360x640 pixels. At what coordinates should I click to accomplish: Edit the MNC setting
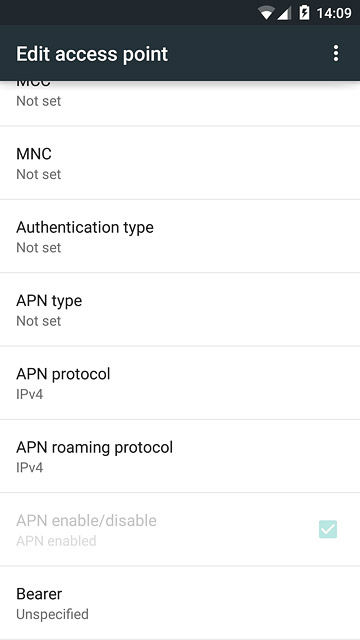tap(180, 163)
